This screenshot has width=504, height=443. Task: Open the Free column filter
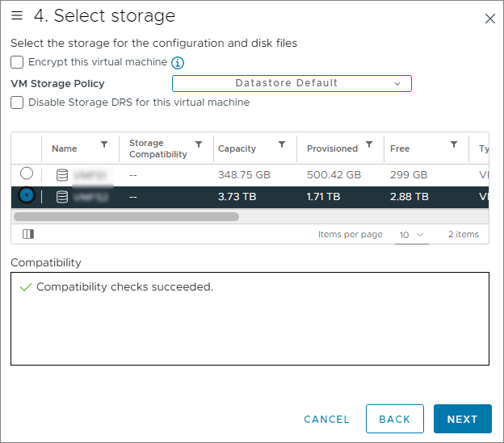click(x=454, y=145)
